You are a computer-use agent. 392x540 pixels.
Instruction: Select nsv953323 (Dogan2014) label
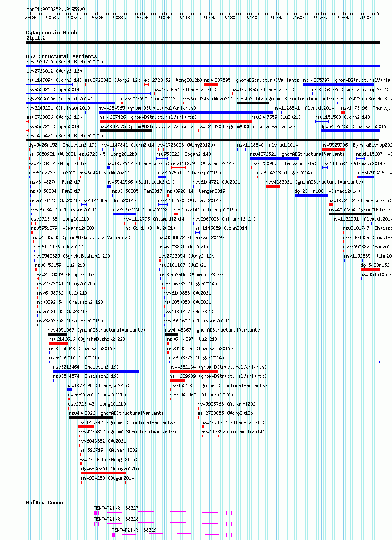tap(196, 358)
